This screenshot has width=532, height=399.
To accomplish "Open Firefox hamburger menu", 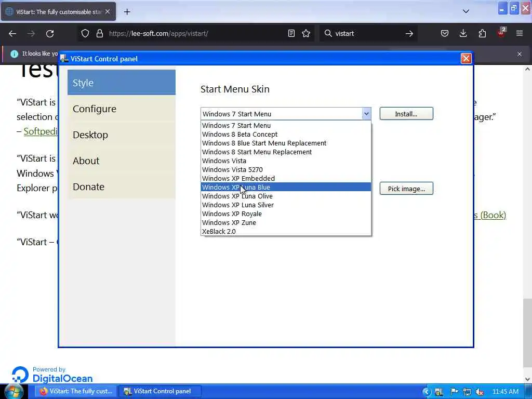I will [520, 33].
